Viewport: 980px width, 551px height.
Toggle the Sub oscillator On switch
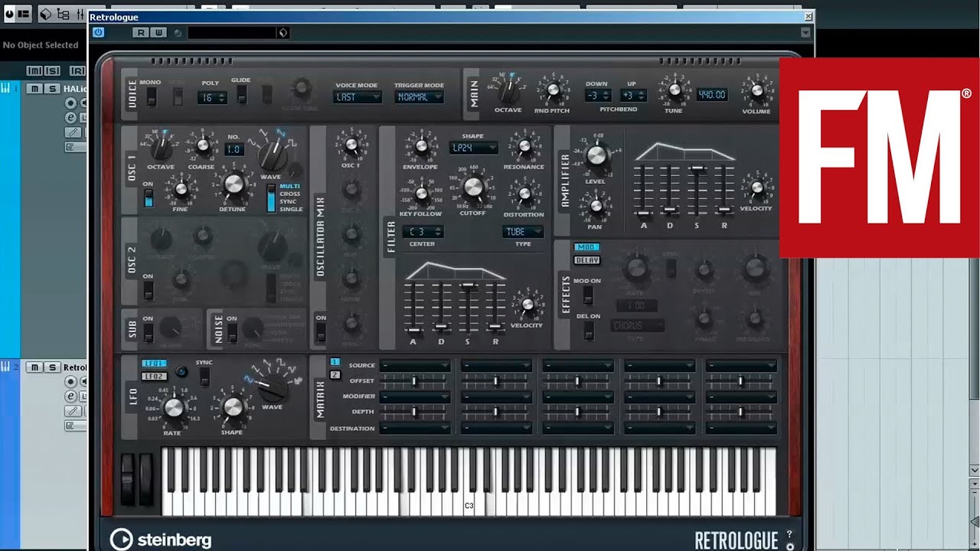click(x=149, y=332)
